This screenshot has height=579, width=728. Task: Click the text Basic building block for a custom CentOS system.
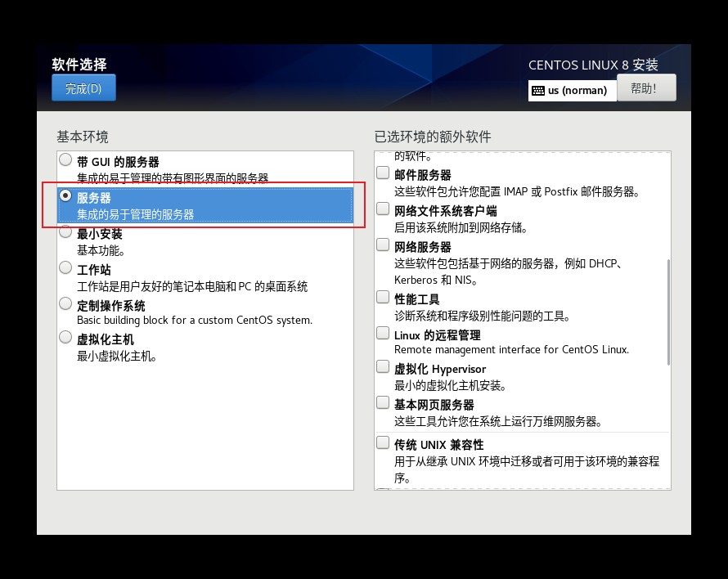(x=195, y=321)
